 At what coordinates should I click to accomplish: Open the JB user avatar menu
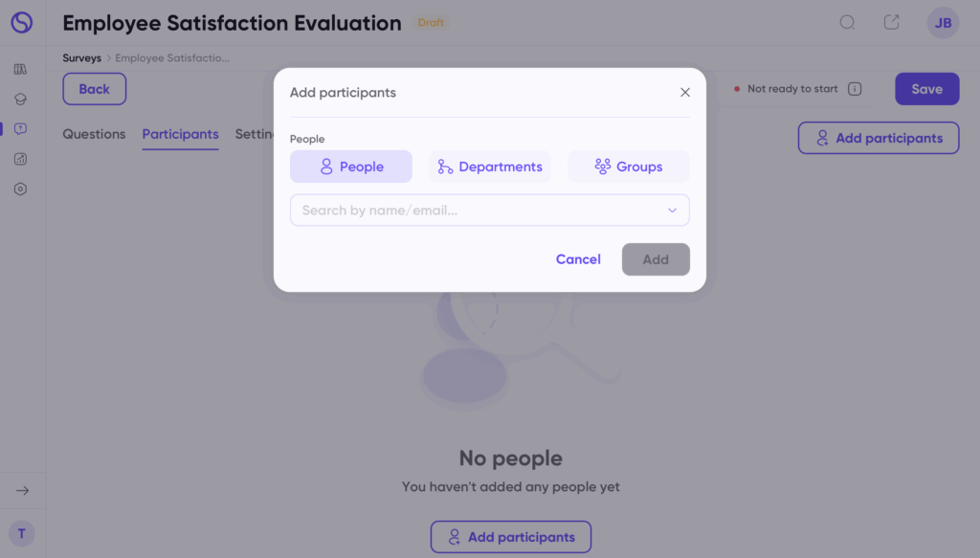tap(943, 23)
